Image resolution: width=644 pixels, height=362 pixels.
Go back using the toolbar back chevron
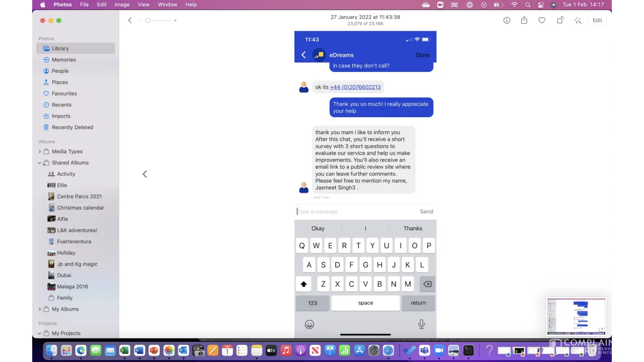click(130, 20)
